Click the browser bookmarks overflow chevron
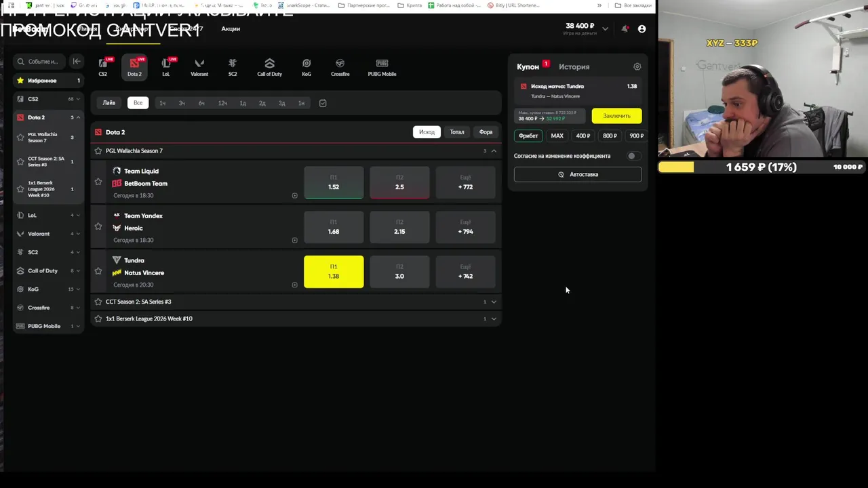This screenshot has width=868, height=488. 599,5
